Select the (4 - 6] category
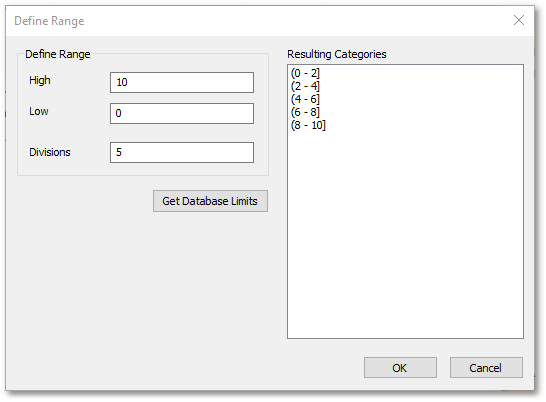The height and width of the screenshot is (402, 546). 305,99
